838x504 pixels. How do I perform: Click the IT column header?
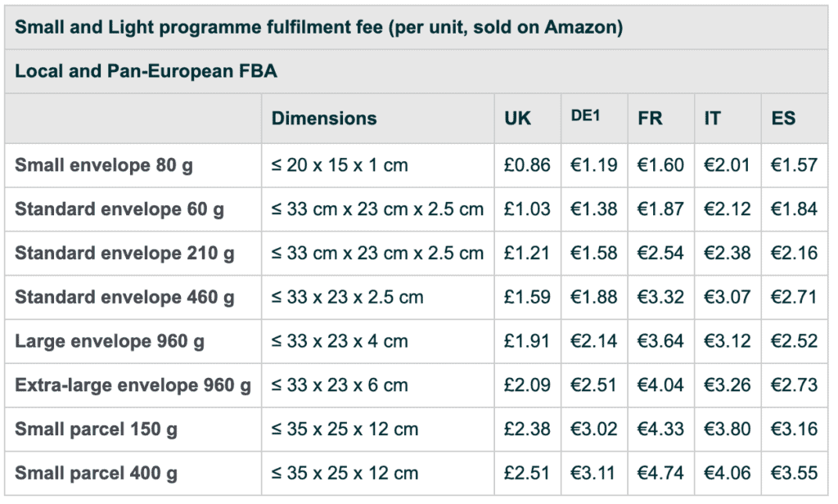[x=713, y=118]
